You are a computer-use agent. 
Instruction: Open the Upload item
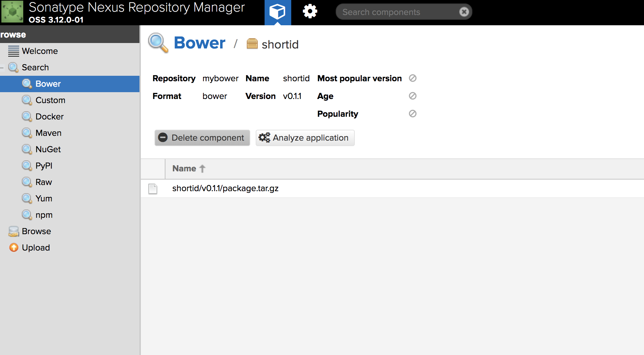click(70, 248)
